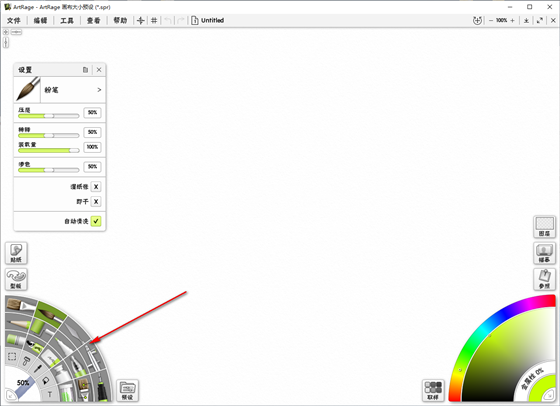Click the Untitled document title
This screenshot has height=406, width=560.
pos(212,20)
